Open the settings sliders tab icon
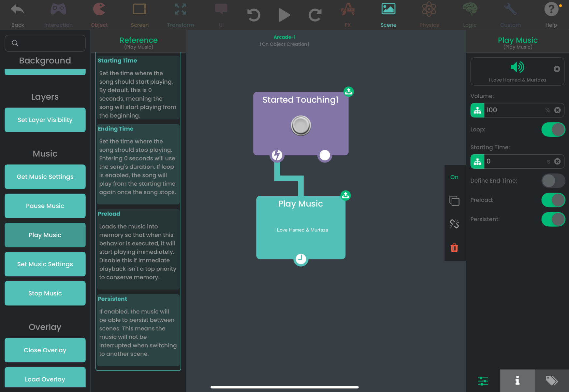569x392 pixels. [483, 381]
